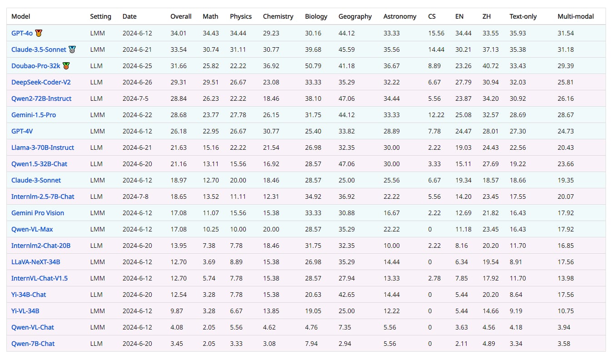Select Qwen-7B-Chat overall score 3.45
Image resolution: width=611 pixels, height=364 pixels.
tap(177, 344)
